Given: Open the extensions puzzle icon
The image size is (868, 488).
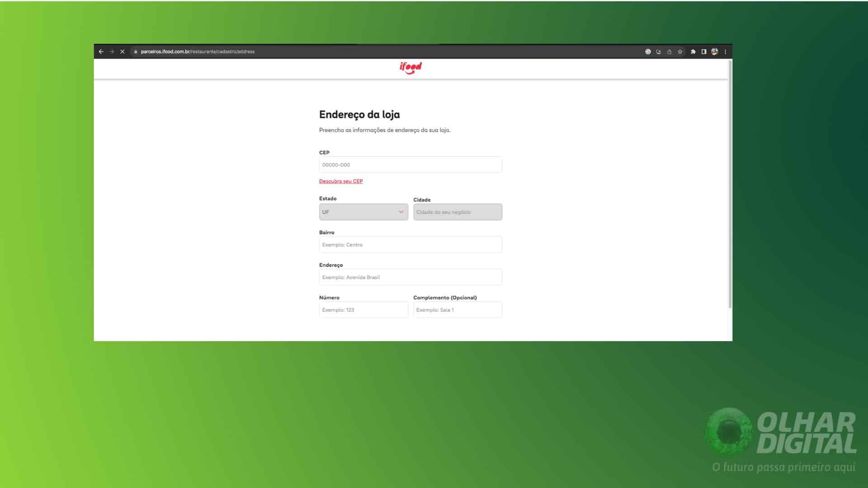Looking at the screenshot, I should coord(693,52).
